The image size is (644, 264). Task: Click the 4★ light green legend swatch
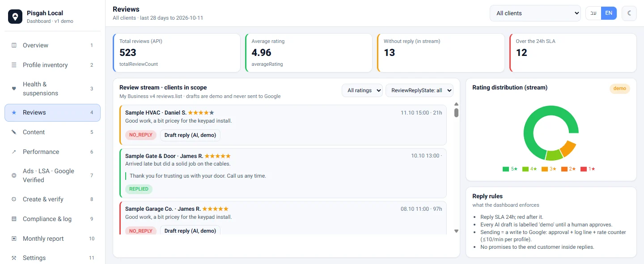(525, 169)
